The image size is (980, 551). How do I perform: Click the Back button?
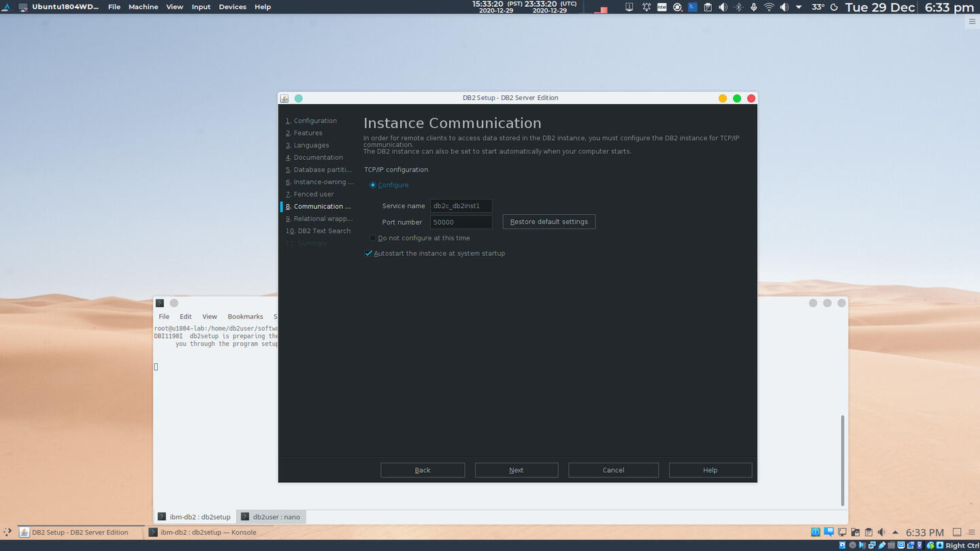pyautogui.click(x=423, y=470)
